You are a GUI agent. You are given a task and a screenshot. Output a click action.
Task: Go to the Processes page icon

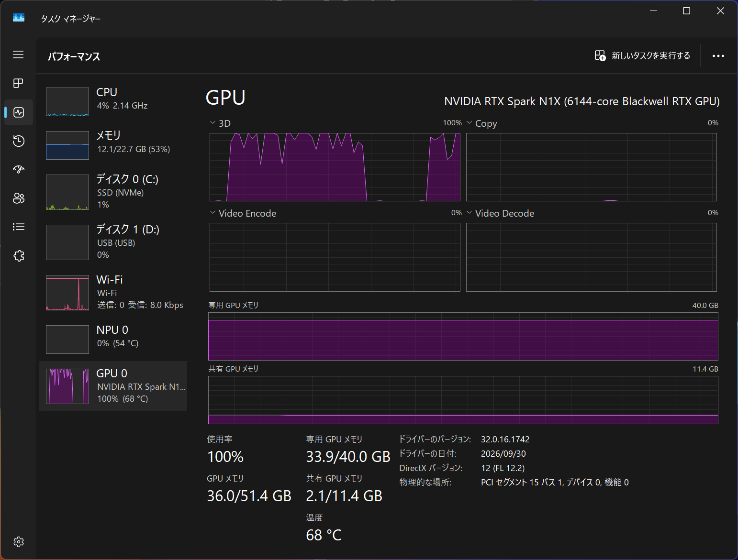coord(18,83)
